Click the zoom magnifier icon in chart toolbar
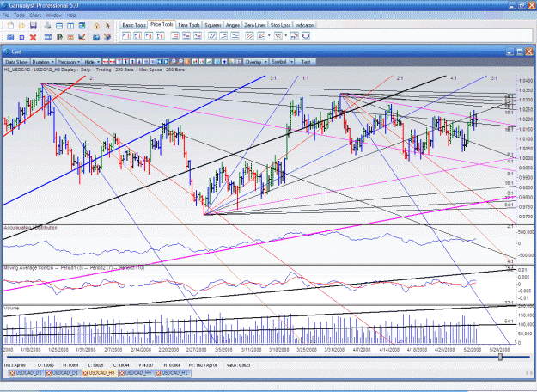 coord(173,62)
